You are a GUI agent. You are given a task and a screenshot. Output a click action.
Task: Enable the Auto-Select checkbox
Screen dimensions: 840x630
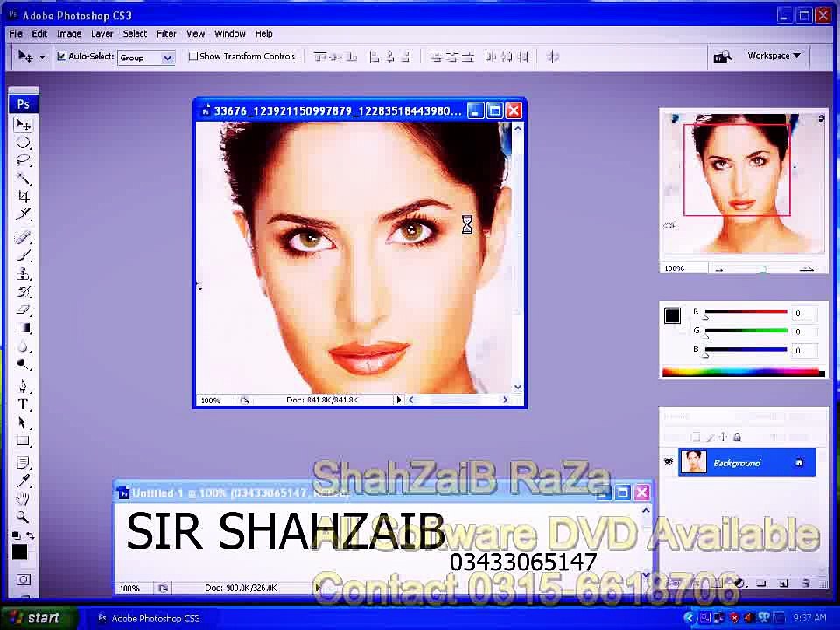tap(62, 56)
